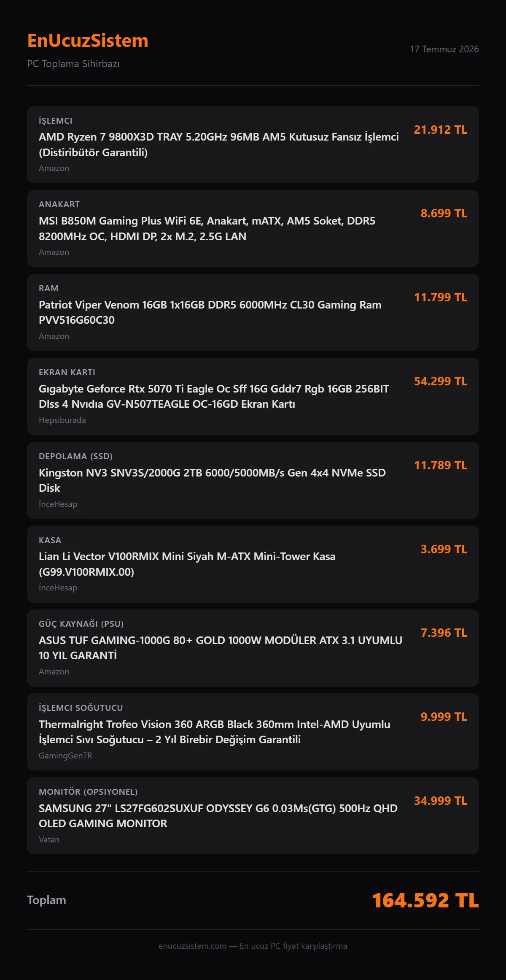Screen dimensions: 506x980
Task: Click the 54.299 TL graphics card price
Action: 440,381
